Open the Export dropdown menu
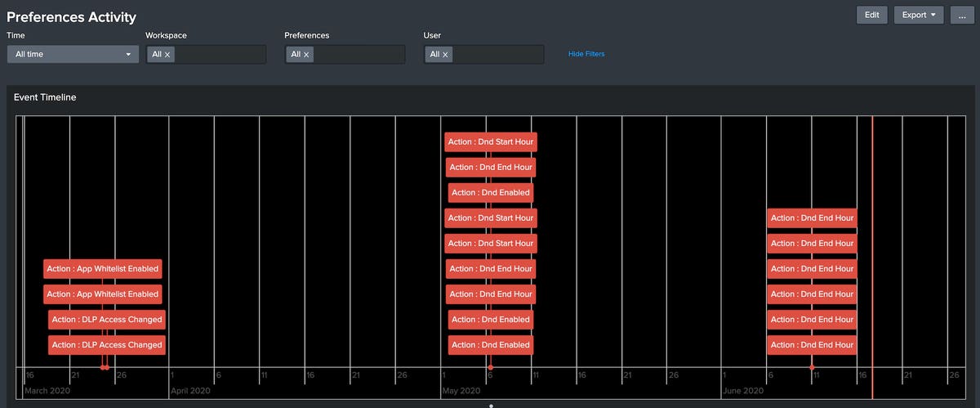This screenshot has width=980, height=408. click(920, 15)
